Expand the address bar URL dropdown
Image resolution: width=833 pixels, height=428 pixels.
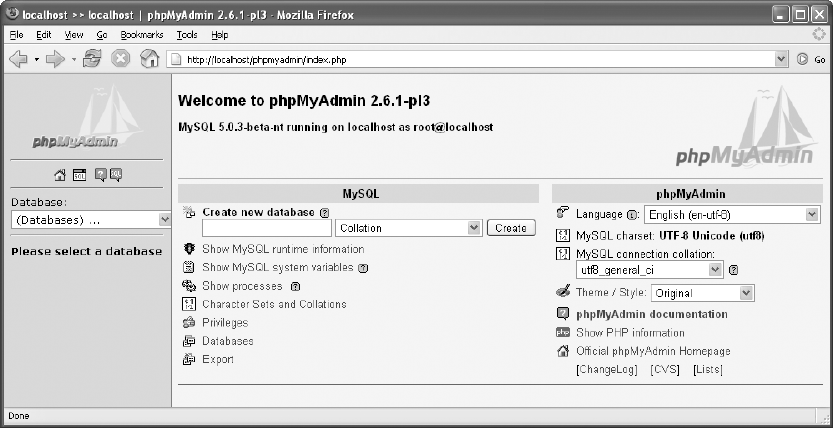click(780, 59)
